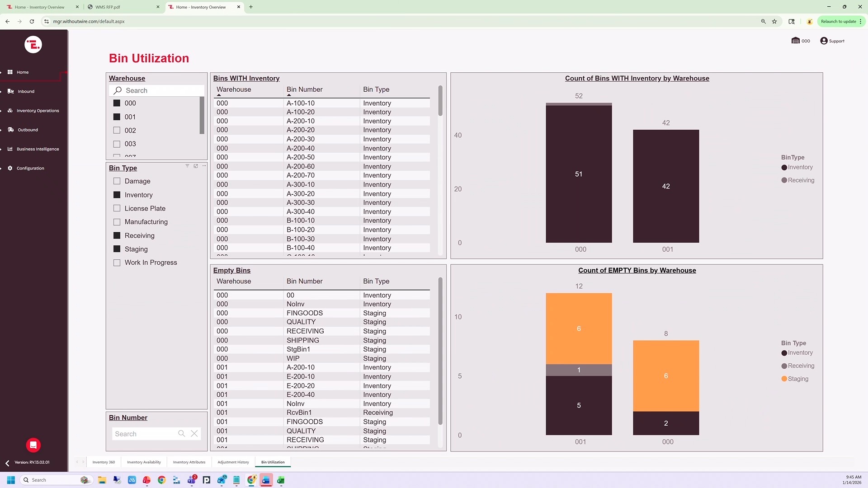Click the warehouse 000 icon at top right
This screenshot has width=868, height=488.
click(796, 41)
